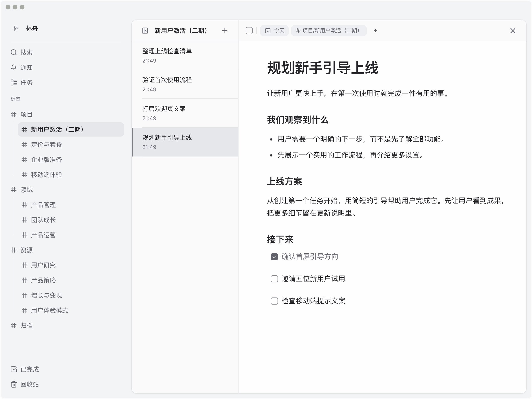Click the 林 avatar icon

point(16,28)
